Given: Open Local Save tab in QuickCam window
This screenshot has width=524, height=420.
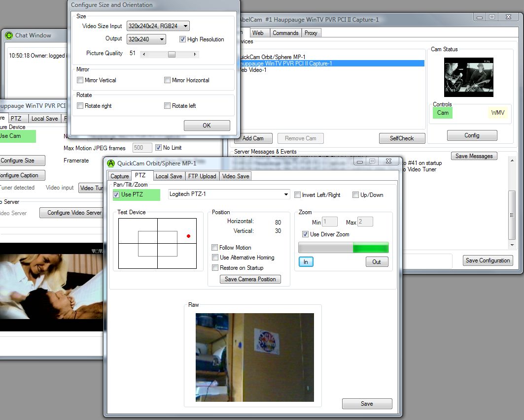Looking at the screenshot, I should click(x=169, y=176).
